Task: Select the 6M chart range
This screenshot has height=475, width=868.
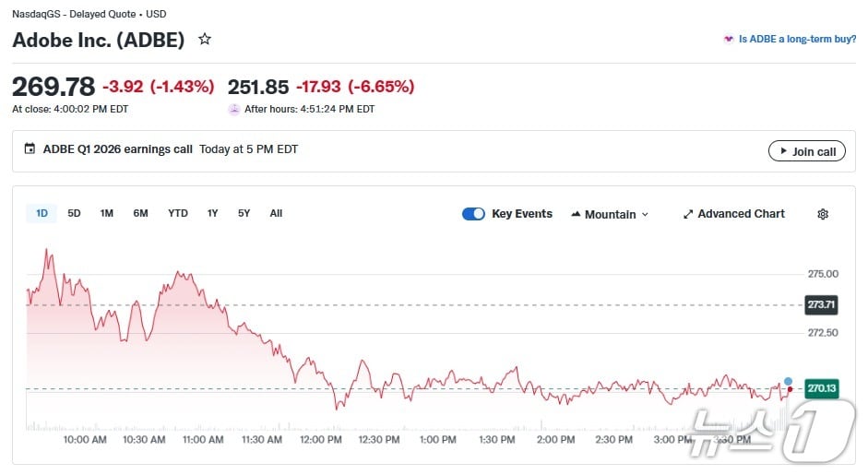Action: 140,214
